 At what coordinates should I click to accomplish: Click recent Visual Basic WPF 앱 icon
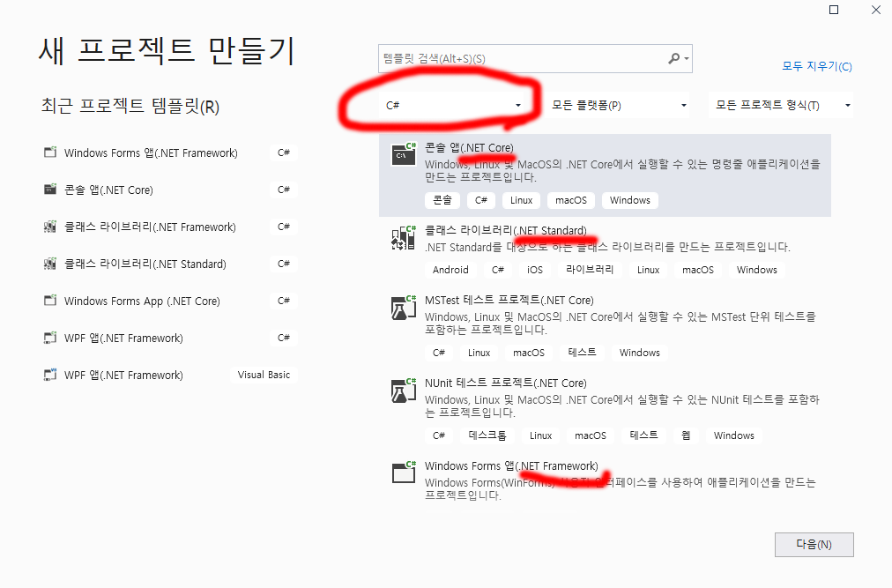[x=50, y=375]
